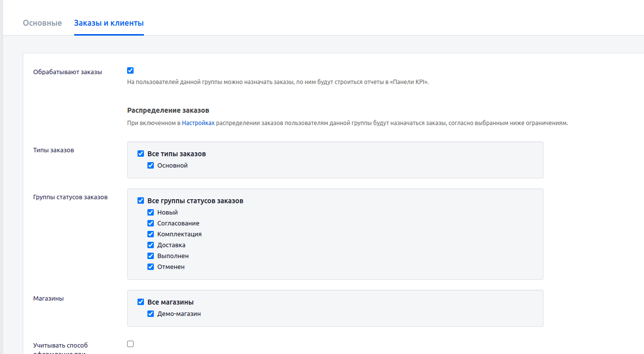Disable the Выполнен status checkbox
Screen dimensions: 644x354
pos(151,256)
